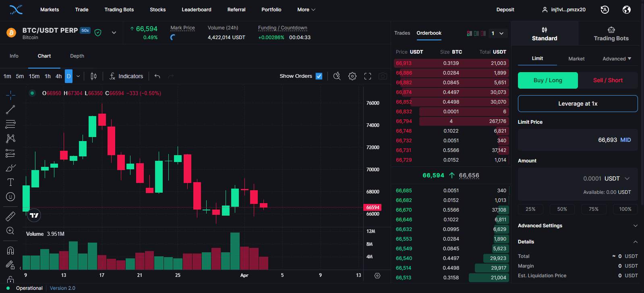Select the text annotation tool

10,182
